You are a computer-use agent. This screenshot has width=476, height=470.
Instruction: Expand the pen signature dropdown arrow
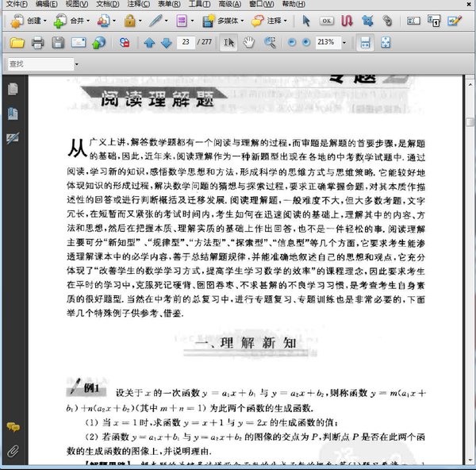tap(166, 21)
